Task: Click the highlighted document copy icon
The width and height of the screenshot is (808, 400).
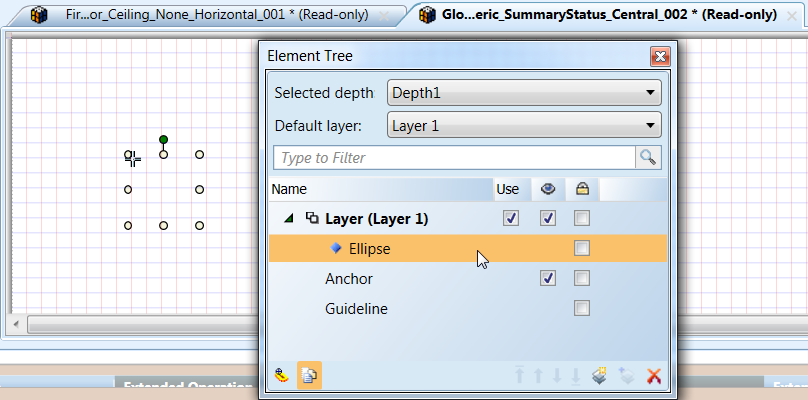Action: point(309,376)
